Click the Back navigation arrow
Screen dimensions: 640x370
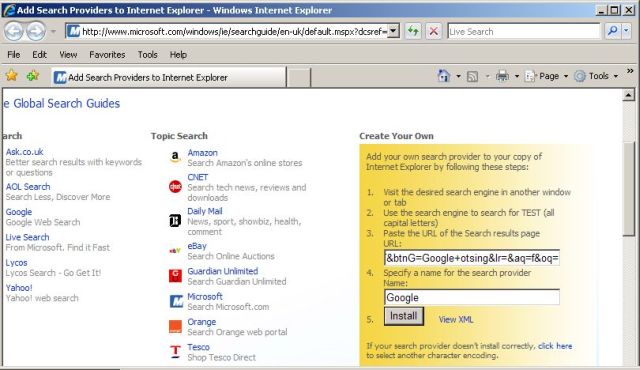14,31
